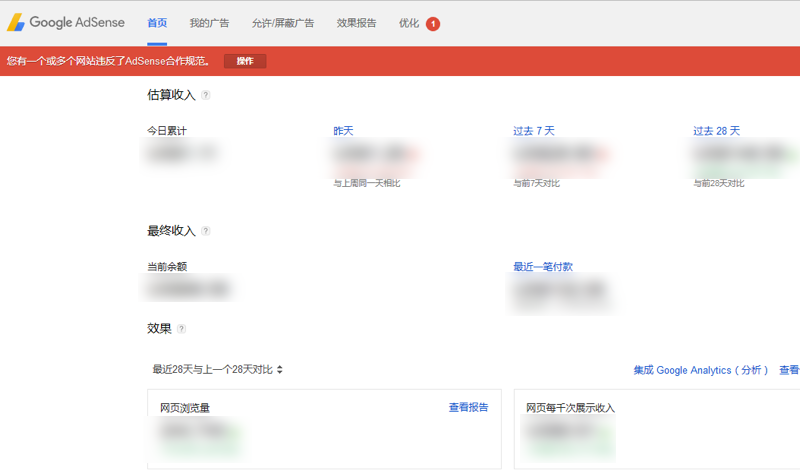800x474 pixels.
Task: Open the 昨天 earnings link
Action: click(343, 131)
